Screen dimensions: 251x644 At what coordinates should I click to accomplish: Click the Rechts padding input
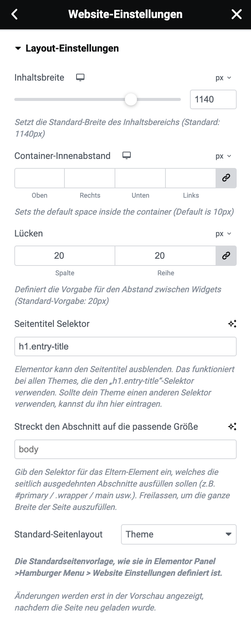coord(90,178)
